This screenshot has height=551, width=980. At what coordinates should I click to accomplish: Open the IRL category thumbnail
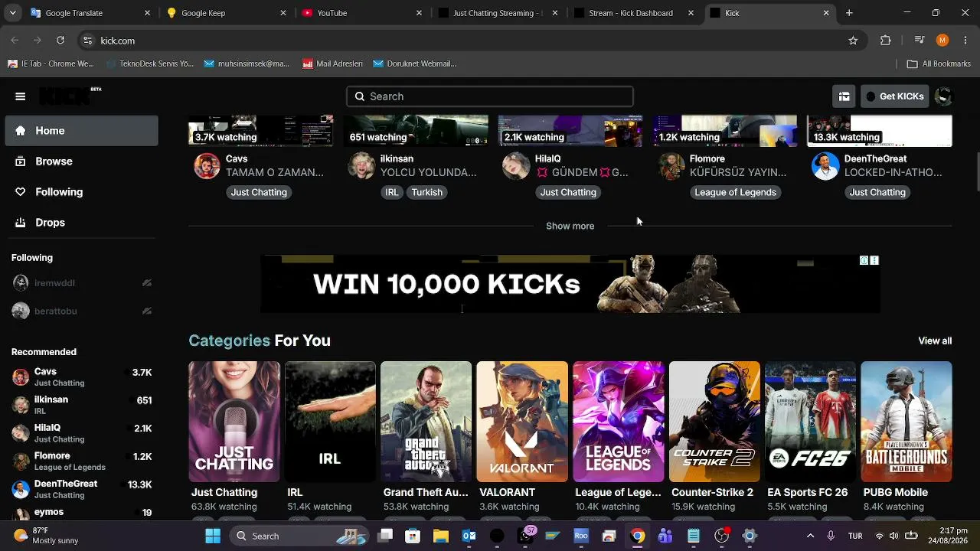(330, 422)
